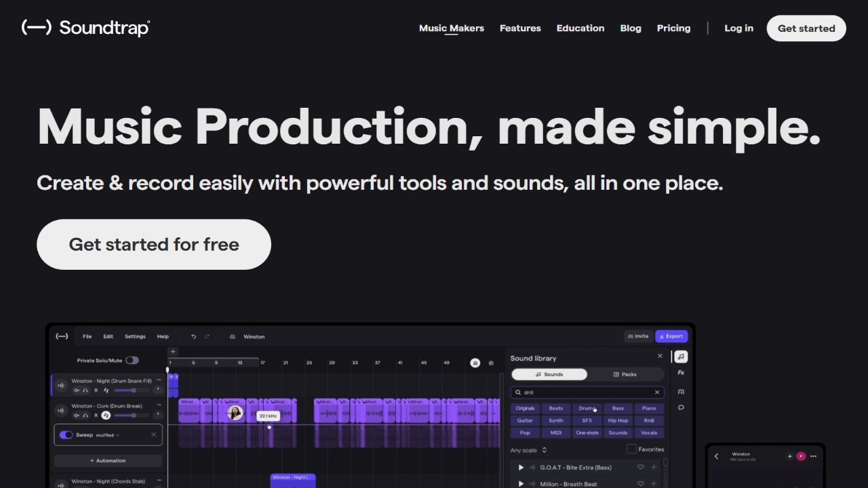Viewport: 868px width, 488px height.
Task: Solo the Drum Snare Fill track with headphones icon
Action: point(85,390)
